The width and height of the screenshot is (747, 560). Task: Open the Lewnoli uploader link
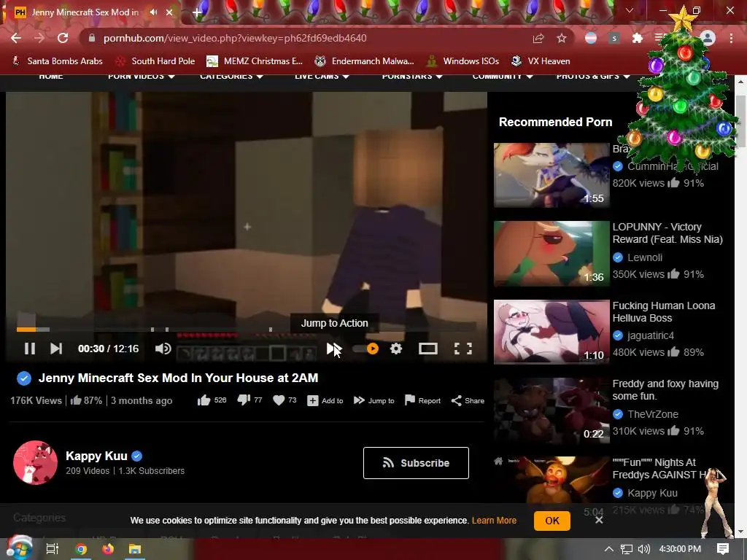pyautogui.click(x=645, y=257)
